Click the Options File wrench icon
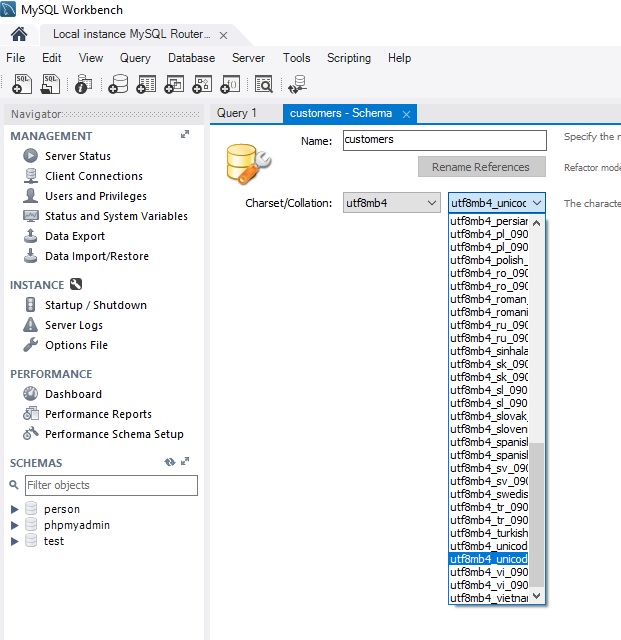The height and width of the screenshot is (640, 621). [x=30, y=344]
